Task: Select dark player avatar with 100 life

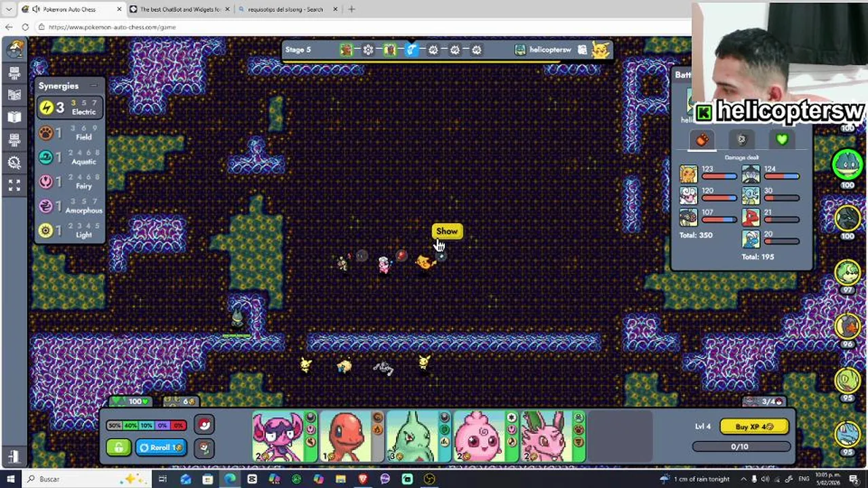Action: click(848, 218)
